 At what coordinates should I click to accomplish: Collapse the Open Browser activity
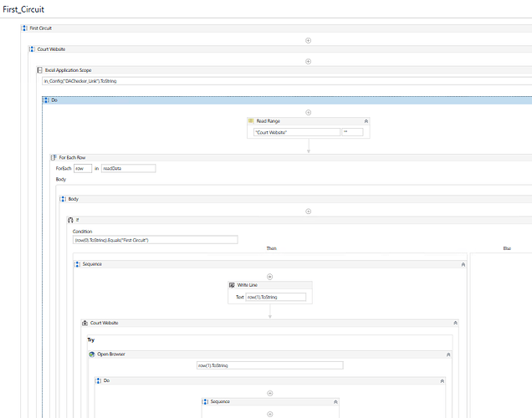448,354
